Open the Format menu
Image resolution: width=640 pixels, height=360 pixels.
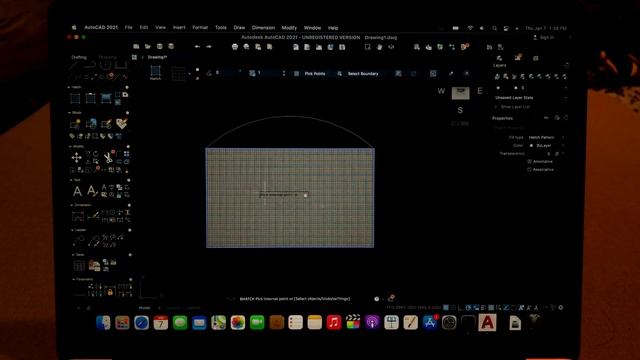[200, 28]
